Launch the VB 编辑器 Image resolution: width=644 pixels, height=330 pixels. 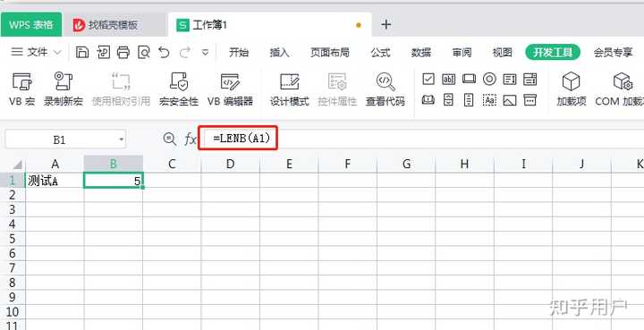(230, 89)
